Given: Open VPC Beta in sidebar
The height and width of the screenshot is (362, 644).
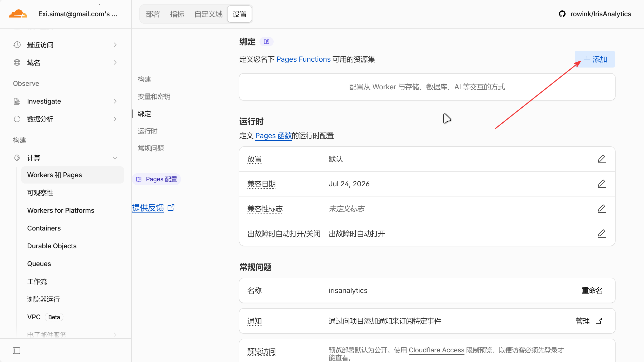Looking at the screenshot, I should point(45,317).
